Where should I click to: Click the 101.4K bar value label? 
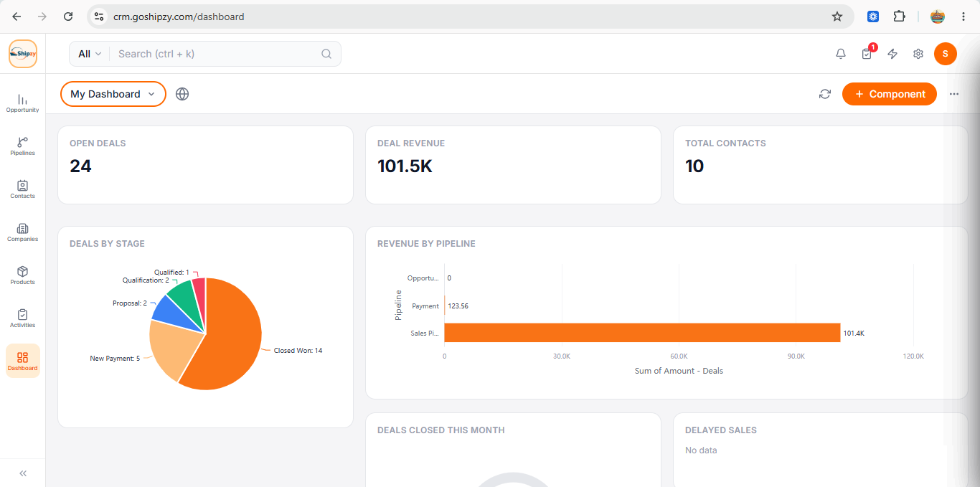854,334
